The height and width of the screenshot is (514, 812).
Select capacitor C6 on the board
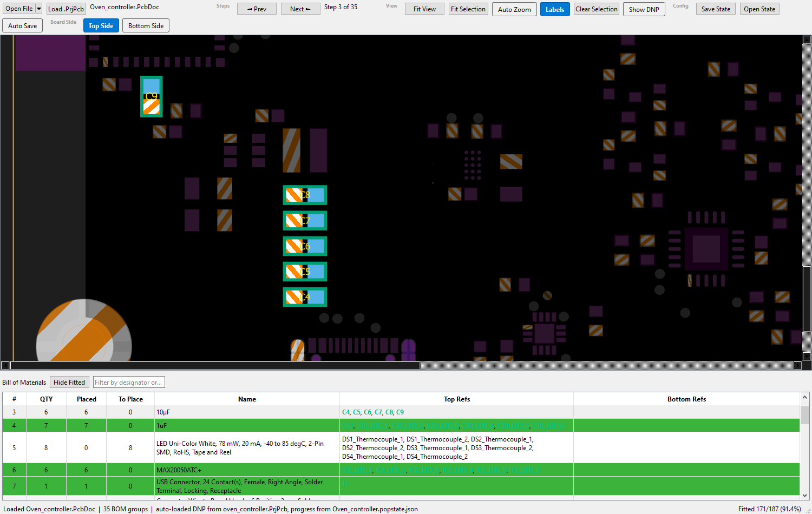point(305,246)
